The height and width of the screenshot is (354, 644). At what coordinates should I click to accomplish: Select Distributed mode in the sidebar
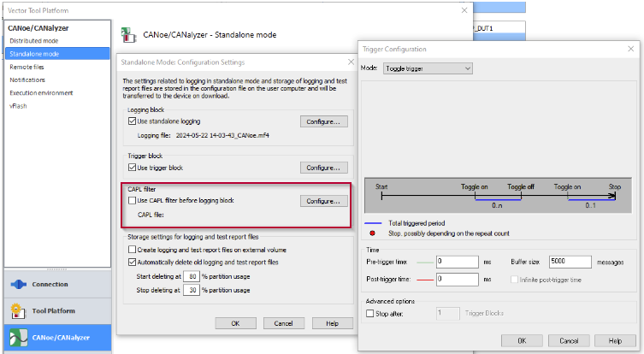pyautogui.click(x=34, y=41)
